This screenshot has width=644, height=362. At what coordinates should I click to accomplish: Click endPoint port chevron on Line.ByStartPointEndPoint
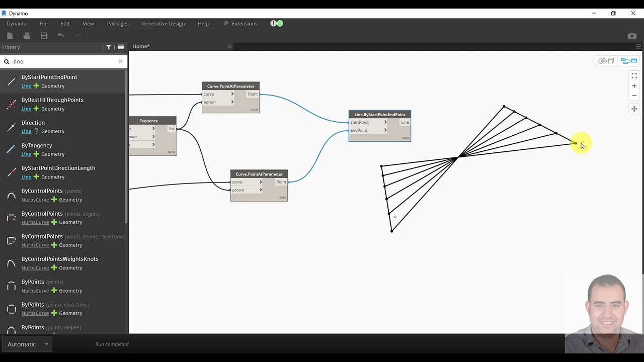pos(385,130)
